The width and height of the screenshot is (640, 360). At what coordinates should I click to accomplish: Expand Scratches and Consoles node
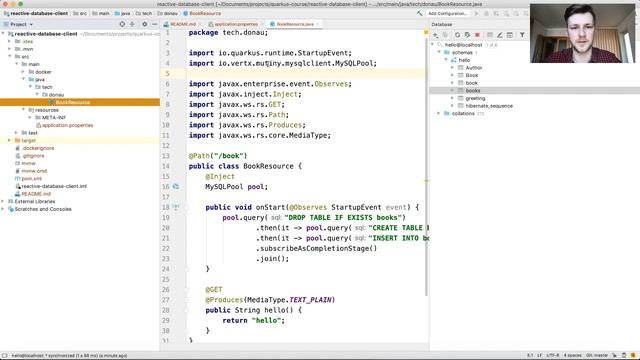click(x=3, y=209)
